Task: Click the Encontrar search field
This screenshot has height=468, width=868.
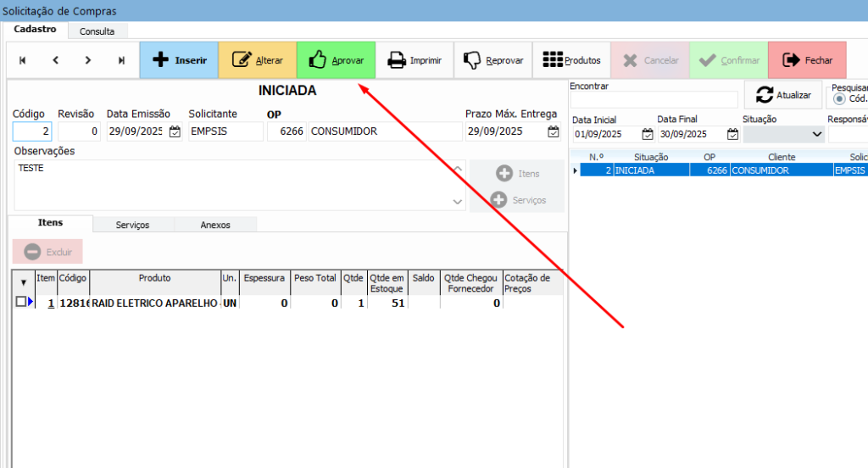Action: 642,100
